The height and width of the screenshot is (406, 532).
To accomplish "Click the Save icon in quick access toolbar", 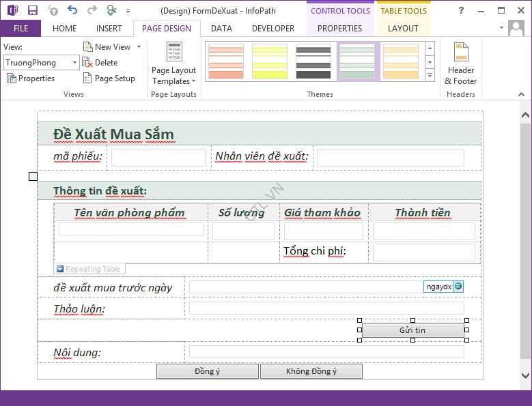I will [x=32, y=10].
